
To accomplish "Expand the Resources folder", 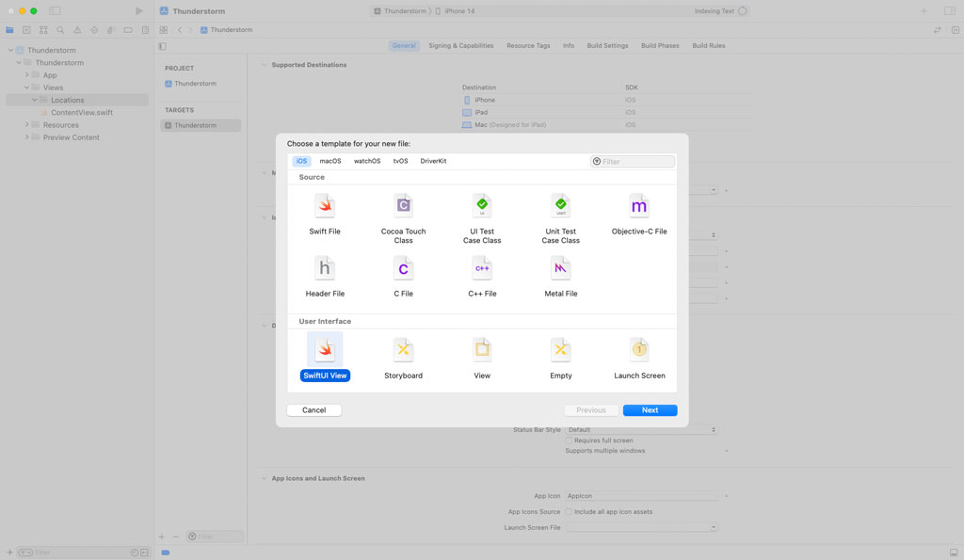I will tap(26, 125).
